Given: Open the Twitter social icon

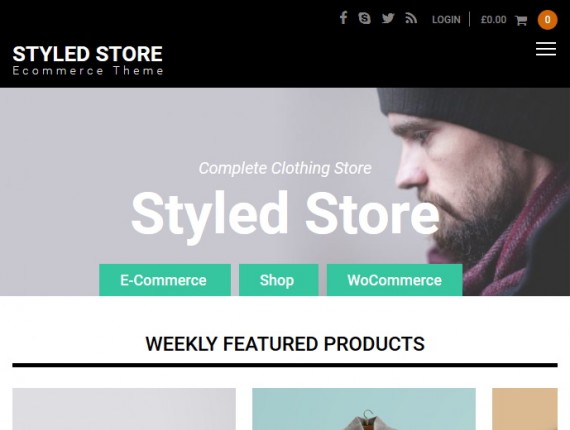Looking at the screenshot, I should (x=388, y=18).
